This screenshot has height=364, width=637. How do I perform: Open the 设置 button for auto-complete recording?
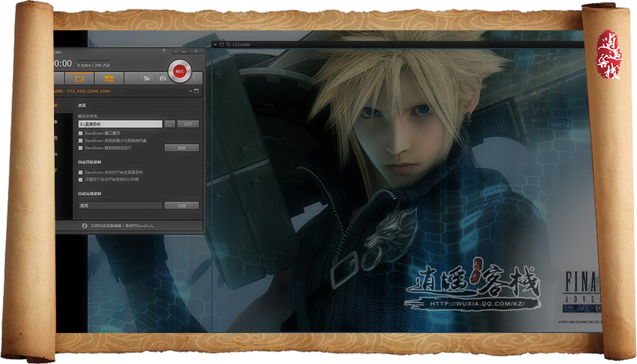(181, 206)
